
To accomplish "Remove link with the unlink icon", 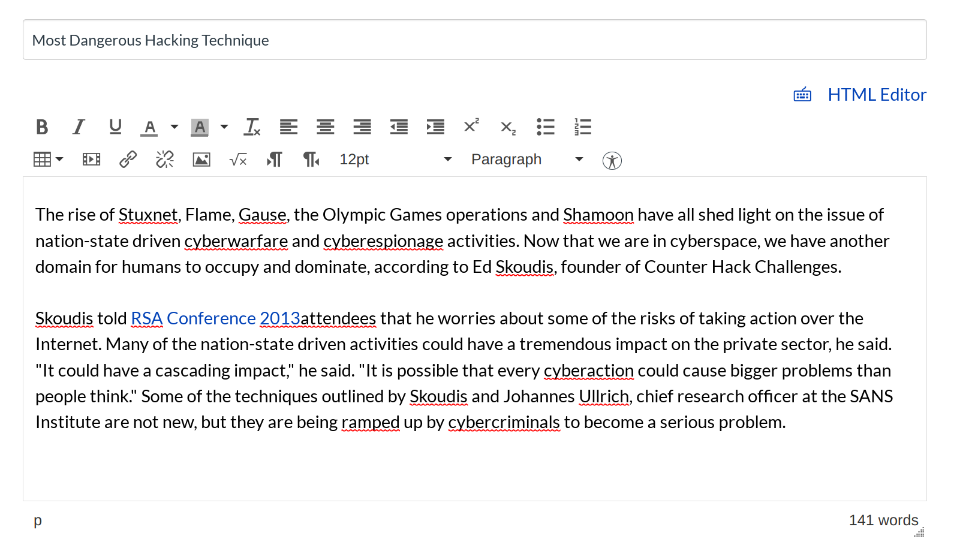I will (x=164, y=159).
